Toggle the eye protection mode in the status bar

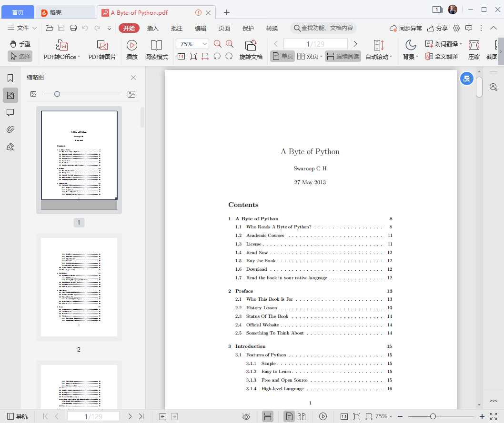click(246, 417)
